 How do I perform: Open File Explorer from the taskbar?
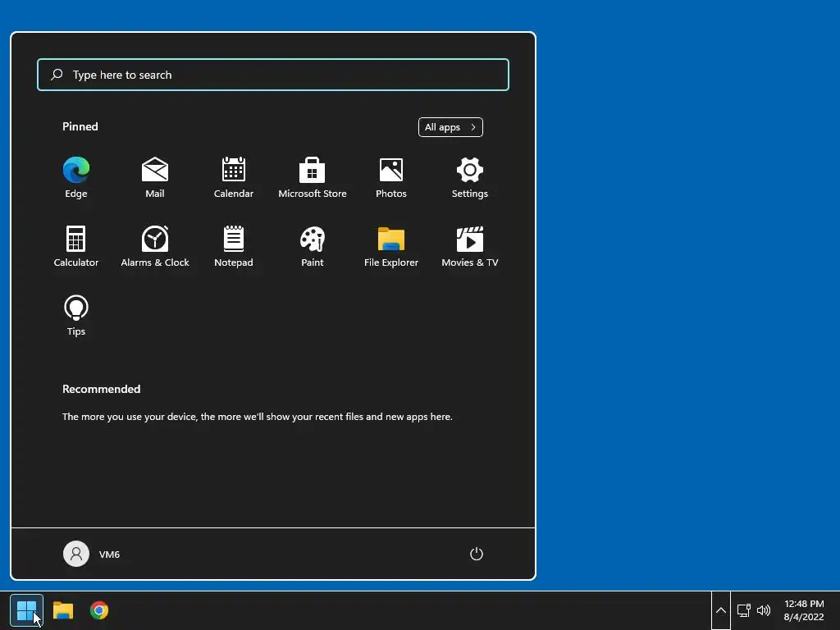pyautogui.click(x=62, y=610)
